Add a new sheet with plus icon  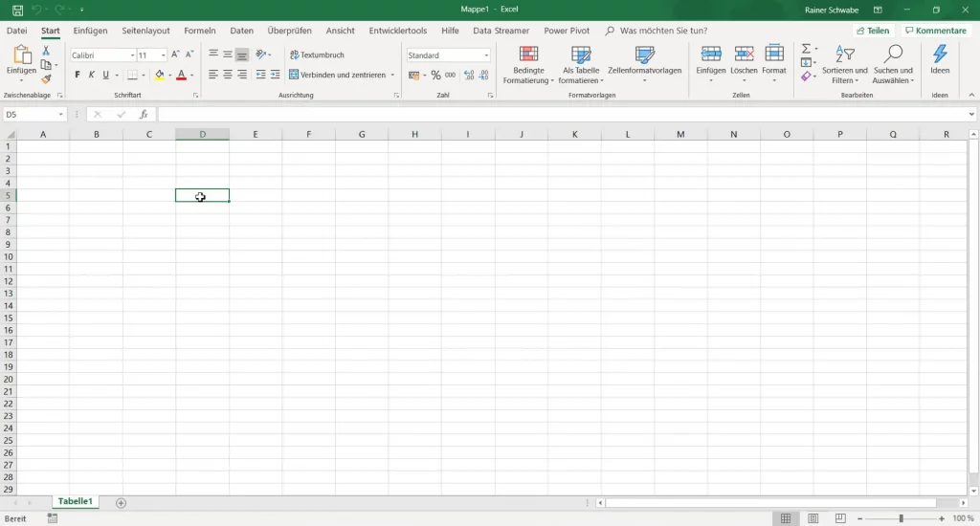(x=122, y=503)
